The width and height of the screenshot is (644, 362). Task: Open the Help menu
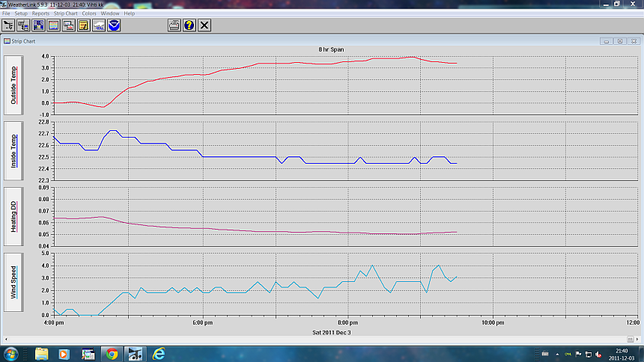(x=130, y=13)
